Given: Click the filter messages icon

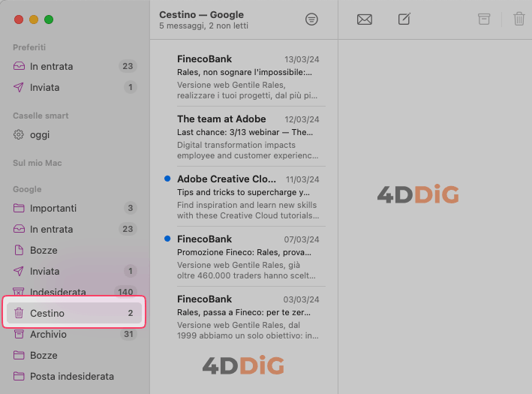Looking at the screenshot, I should [311, 20].
